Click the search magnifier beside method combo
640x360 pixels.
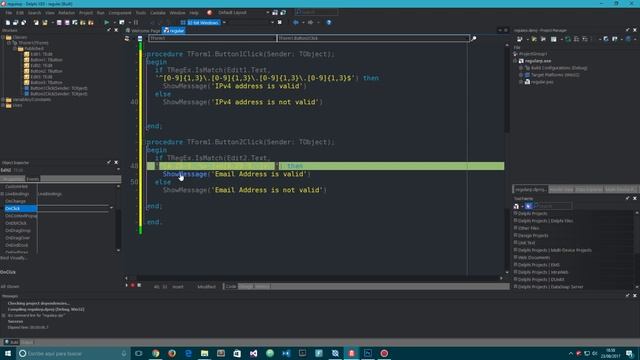[x=473, y=38]
